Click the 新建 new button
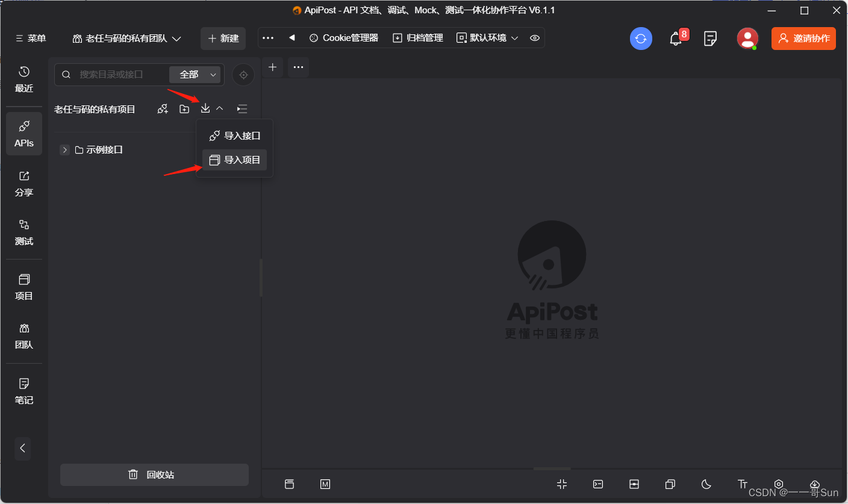Viewport: 848px width, 504px height. (223, 39)
